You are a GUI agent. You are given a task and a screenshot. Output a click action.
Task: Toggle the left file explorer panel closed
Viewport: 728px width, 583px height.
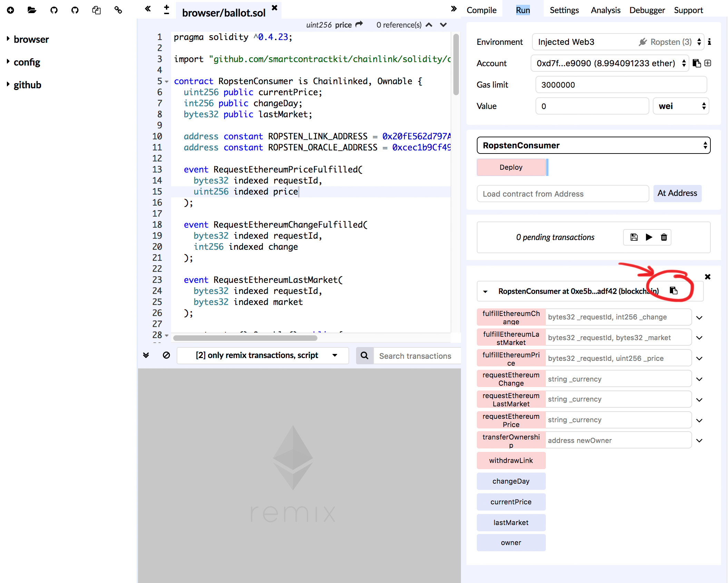coord(148,9)
